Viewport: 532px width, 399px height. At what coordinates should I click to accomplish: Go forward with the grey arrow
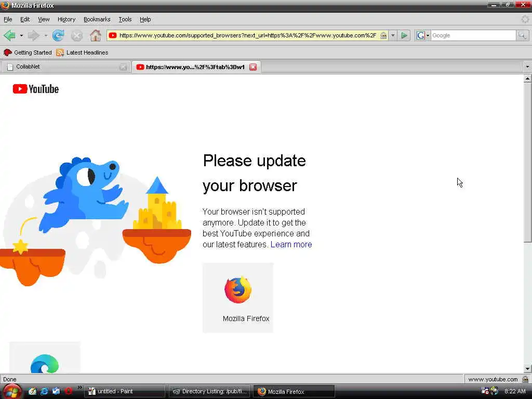33,35
